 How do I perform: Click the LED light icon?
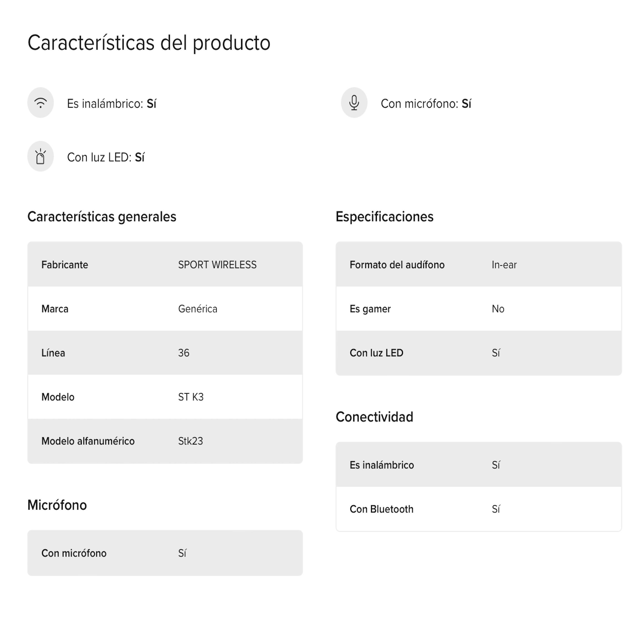[40, 156]
